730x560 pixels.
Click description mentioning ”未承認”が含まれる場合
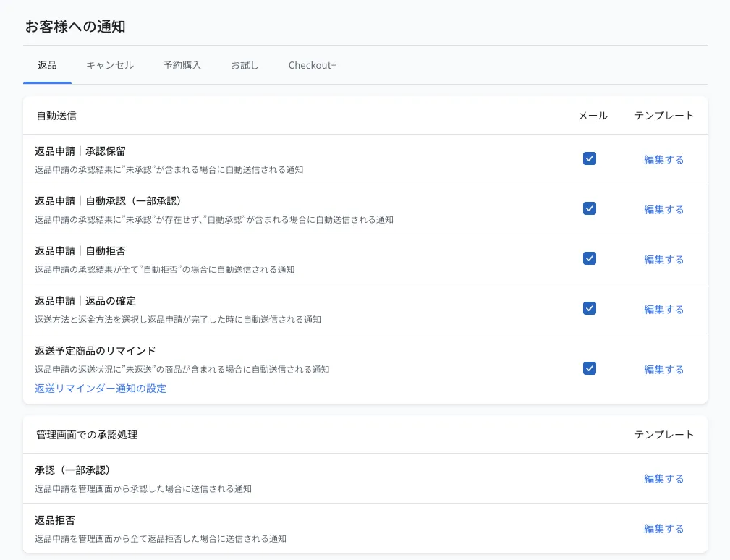(x=169, y=169)
